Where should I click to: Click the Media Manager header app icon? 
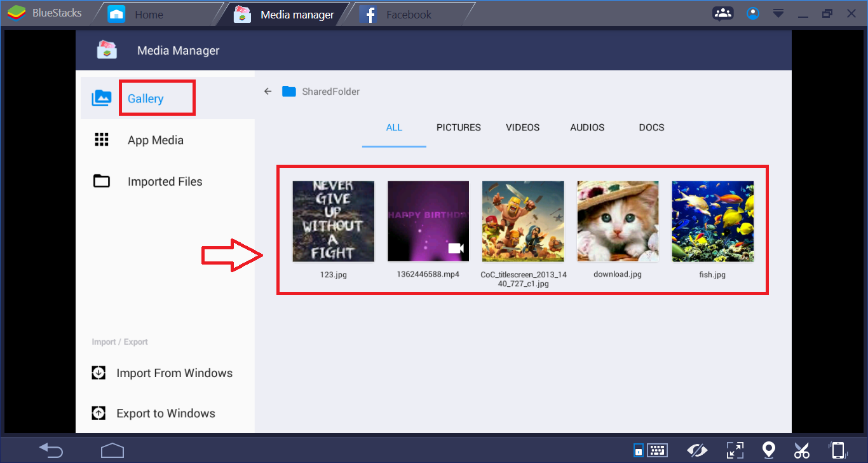coord(107,50)
